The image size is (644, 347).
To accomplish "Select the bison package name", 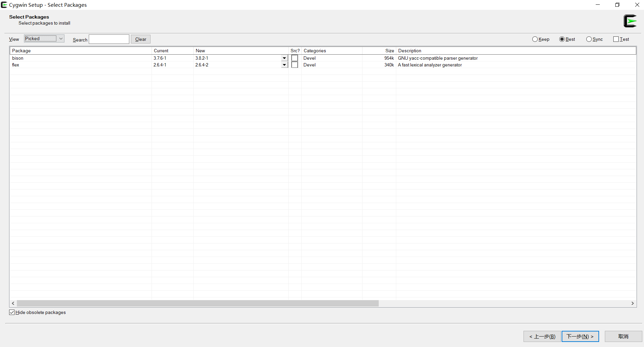I will [18, 58].
